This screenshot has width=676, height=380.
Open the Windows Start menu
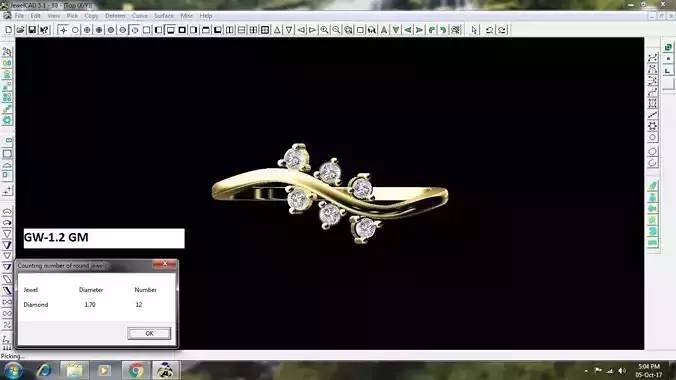[13, 371]
